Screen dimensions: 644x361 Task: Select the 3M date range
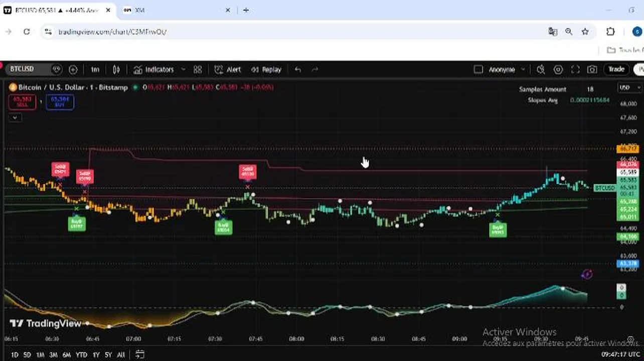tap(53, 354)
